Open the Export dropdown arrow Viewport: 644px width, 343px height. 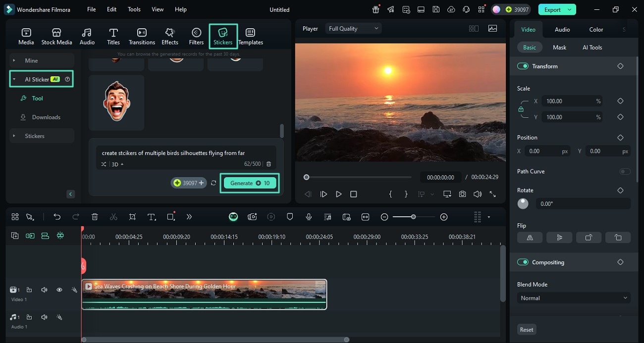570,9
